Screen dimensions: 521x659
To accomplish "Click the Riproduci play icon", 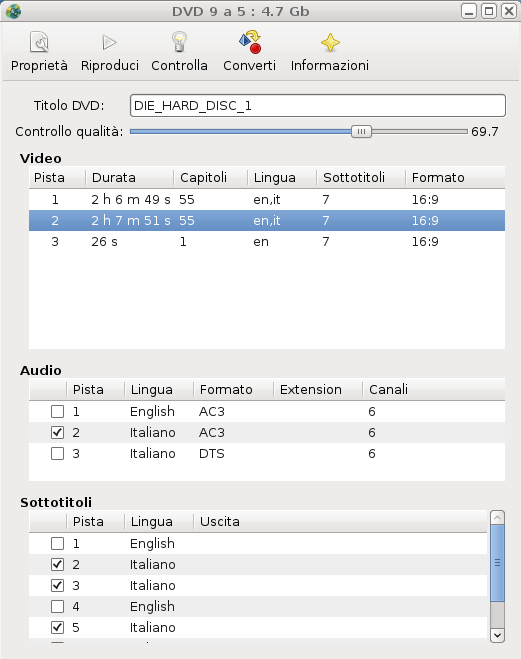I will 109,42.
